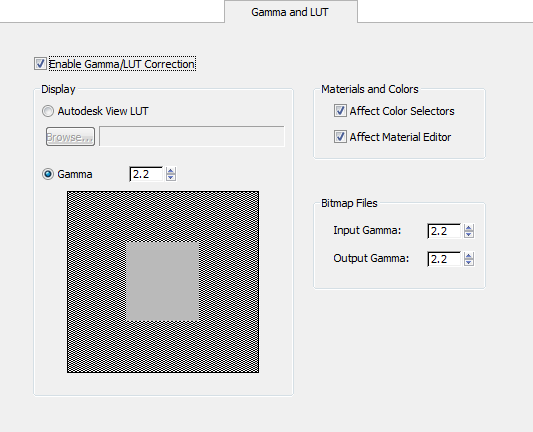Focus the Input Gamma value field
533x432 pixels.
click(x=444, y=231)
